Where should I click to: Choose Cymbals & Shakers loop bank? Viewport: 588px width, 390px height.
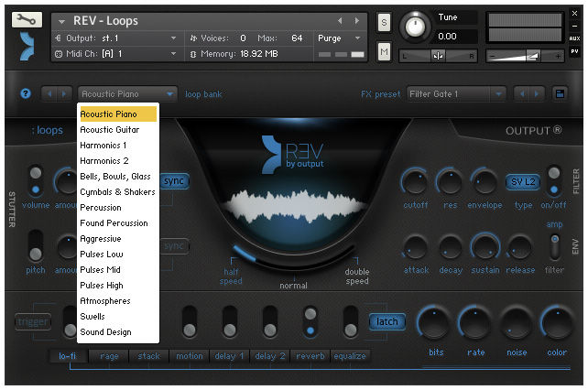click(x=118, y=192)
